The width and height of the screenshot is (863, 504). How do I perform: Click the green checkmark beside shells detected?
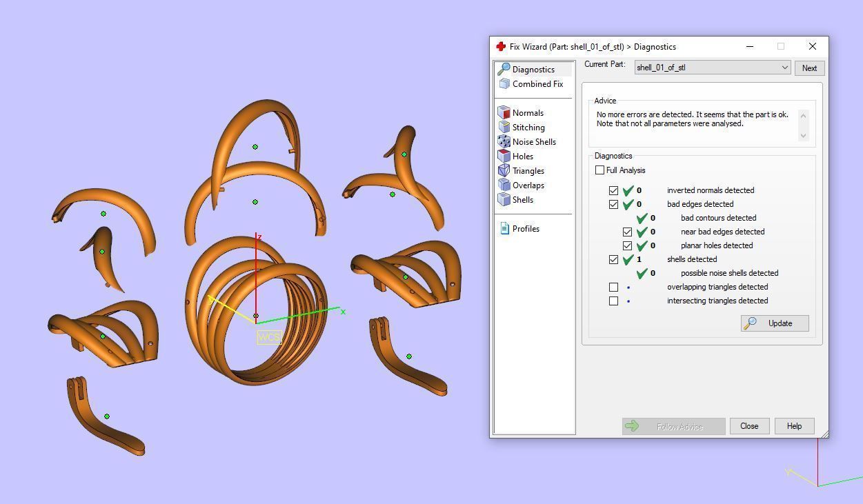coord(628,259)
